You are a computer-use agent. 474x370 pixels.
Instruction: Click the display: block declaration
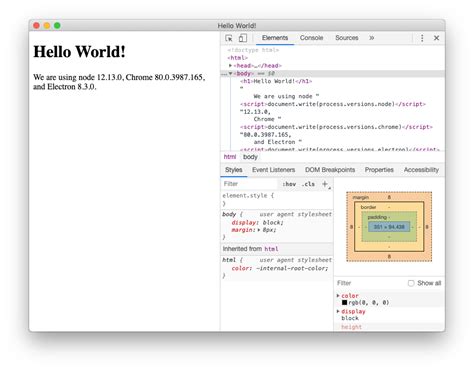coord(257,222)
